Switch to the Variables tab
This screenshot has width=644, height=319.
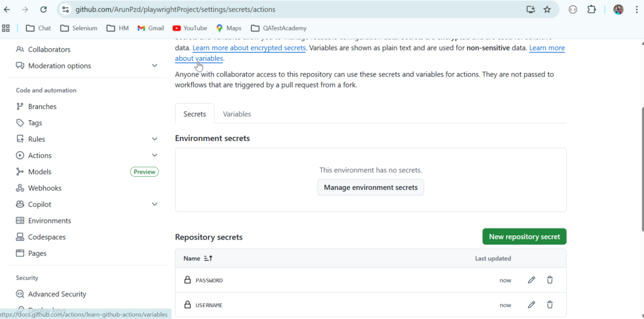237,114
